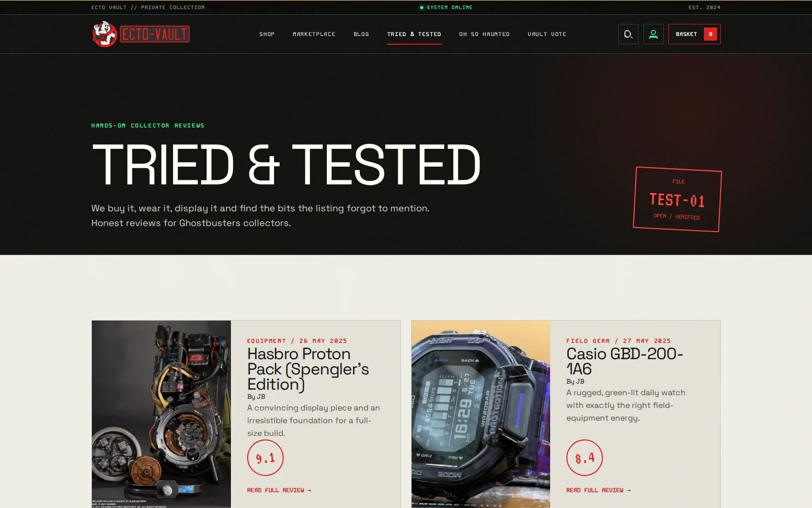The height and width of the screenshot is (508, 812).
Task: Click the TRIED & TESTED page heading
Action: pyautogui.click(x=286, y=165)
